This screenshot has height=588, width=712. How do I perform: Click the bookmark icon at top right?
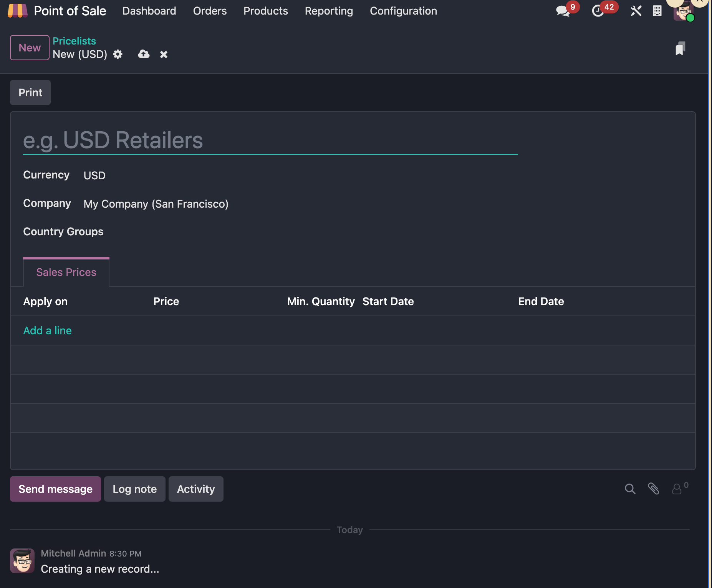[x=680, y=49]
